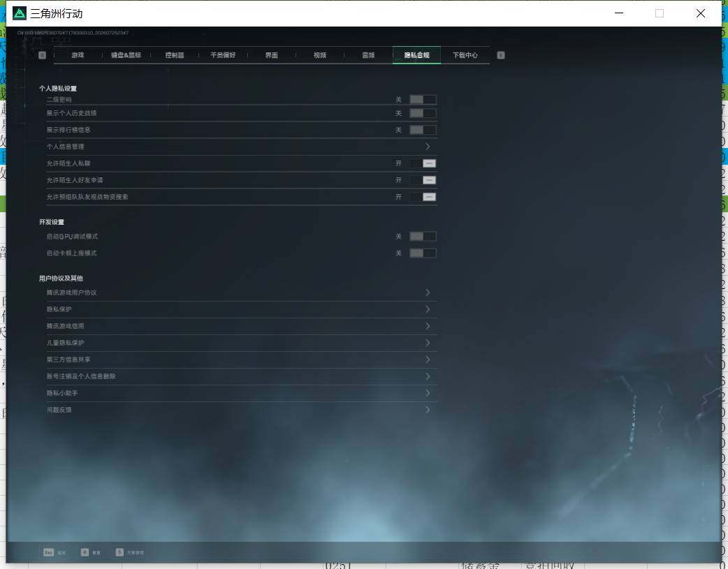Click the 启动GPU调试模式 label text
Screen dimensions: 728x569
(72, 236)
